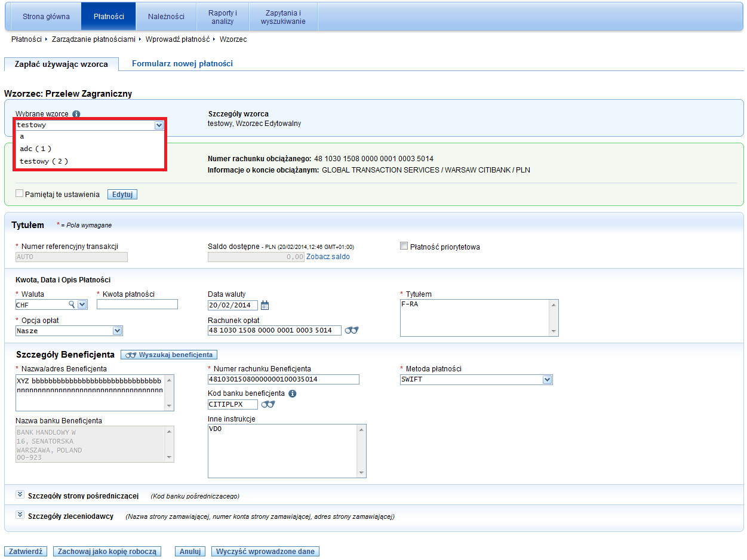Open the Waluta currency dropdown arrow
Viewport: 747px width, 560px height.
click(x=82, y=304)
